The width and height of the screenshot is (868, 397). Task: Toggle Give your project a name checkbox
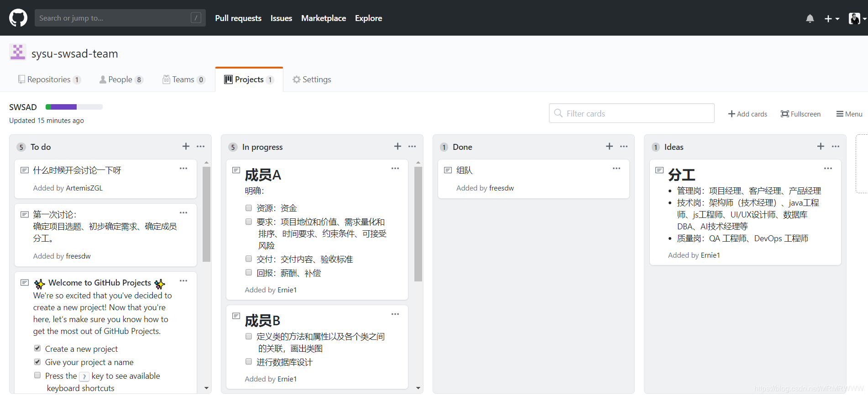37,362
